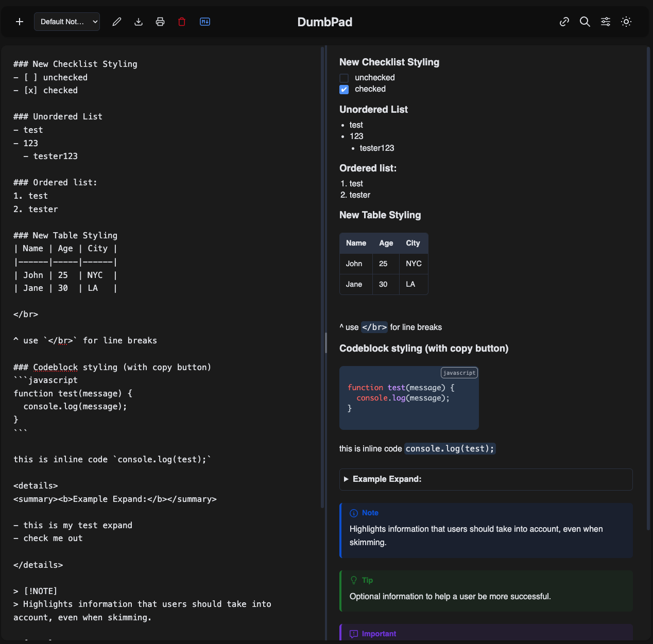The image size is (653, 644).
Task: Add a new notepad with plus icon
Action: point(20,22)
